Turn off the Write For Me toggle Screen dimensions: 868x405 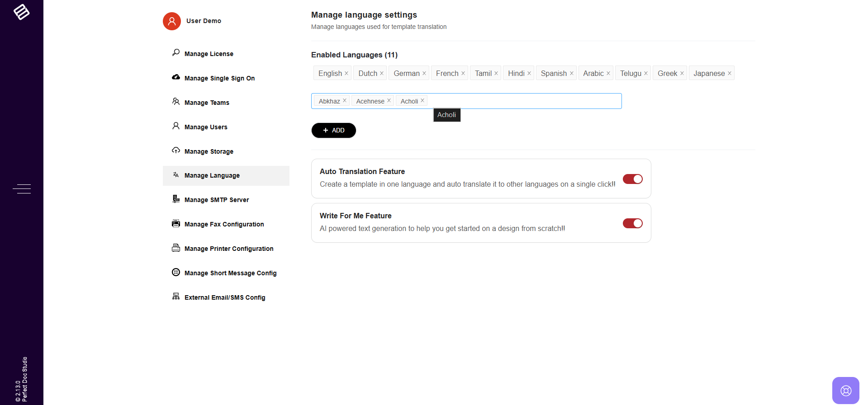[632, 223]
